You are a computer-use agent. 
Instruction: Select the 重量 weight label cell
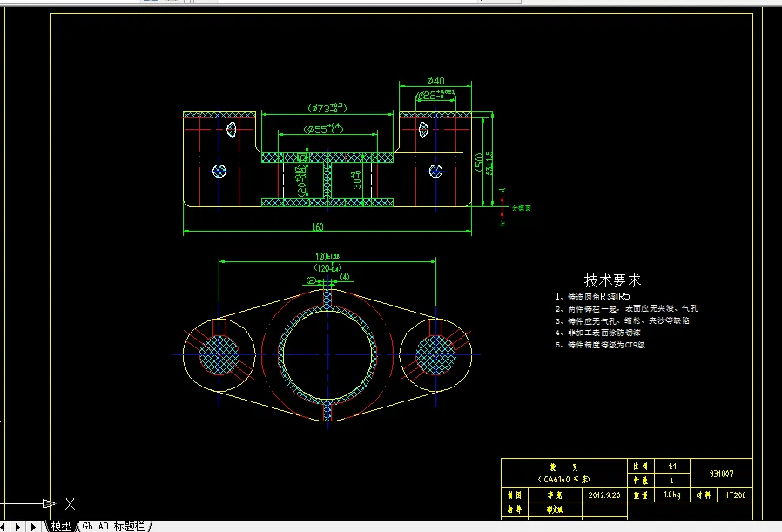[641, 495]
